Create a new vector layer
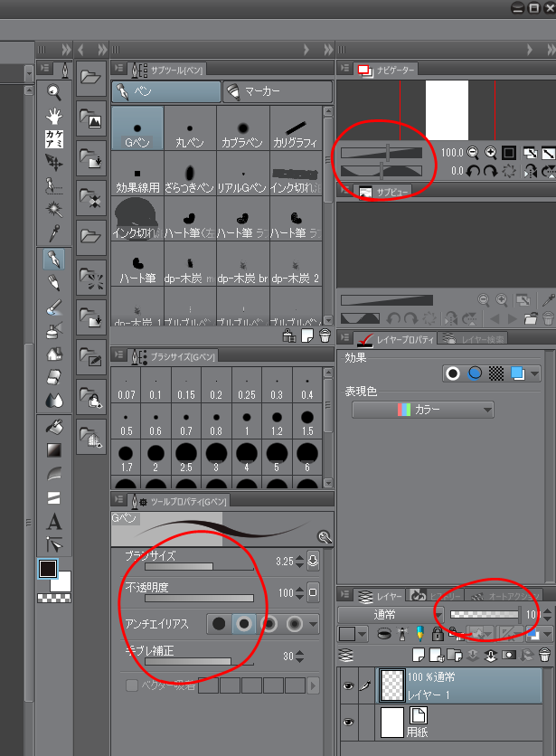 click(437, 655)
